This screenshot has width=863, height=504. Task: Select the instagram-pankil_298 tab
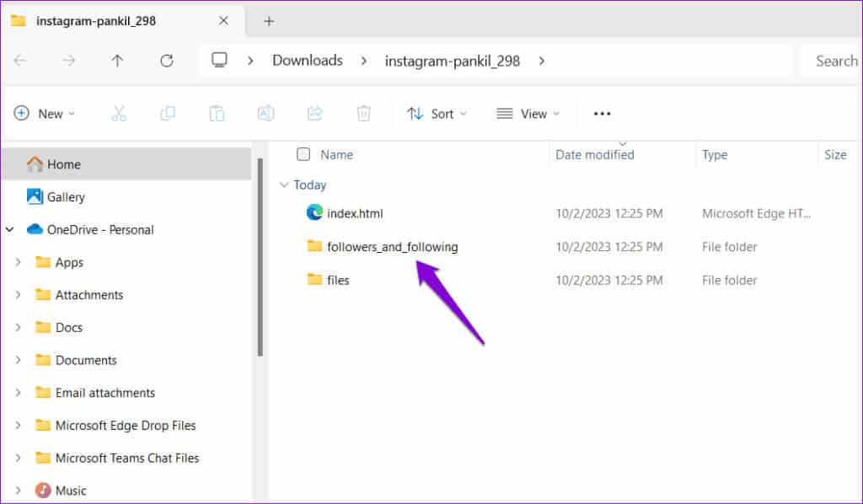124,21
